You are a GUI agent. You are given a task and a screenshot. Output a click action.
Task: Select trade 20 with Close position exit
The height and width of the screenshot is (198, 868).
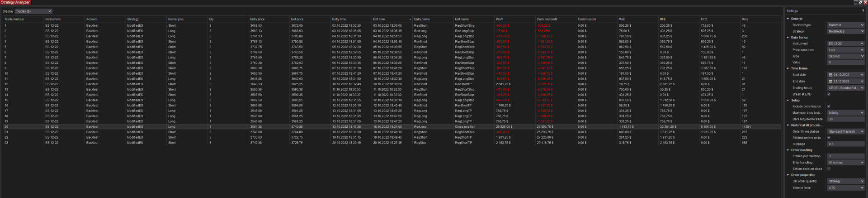[x=392, y=127]
